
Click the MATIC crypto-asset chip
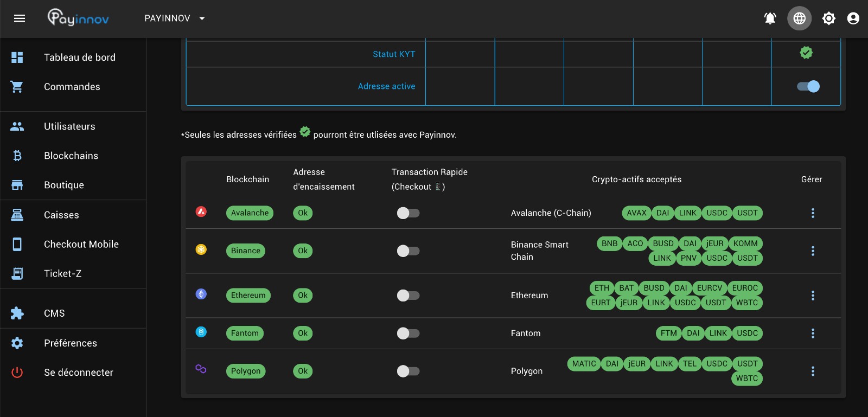584,364
